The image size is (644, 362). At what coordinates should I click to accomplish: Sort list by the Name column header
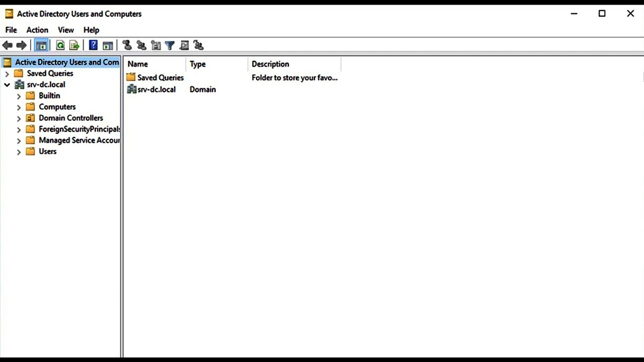coord(154,64)
